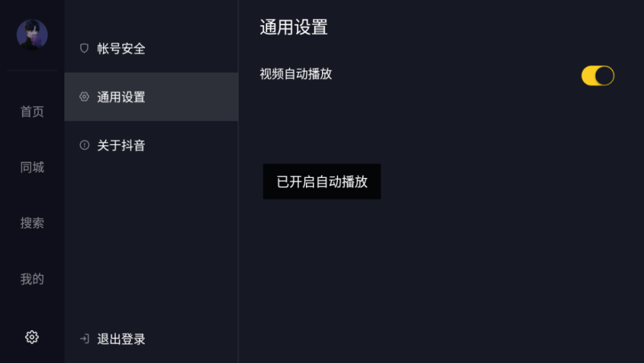
Task: Click the dark round knob of autoplay switch
Action: [604, 75]
